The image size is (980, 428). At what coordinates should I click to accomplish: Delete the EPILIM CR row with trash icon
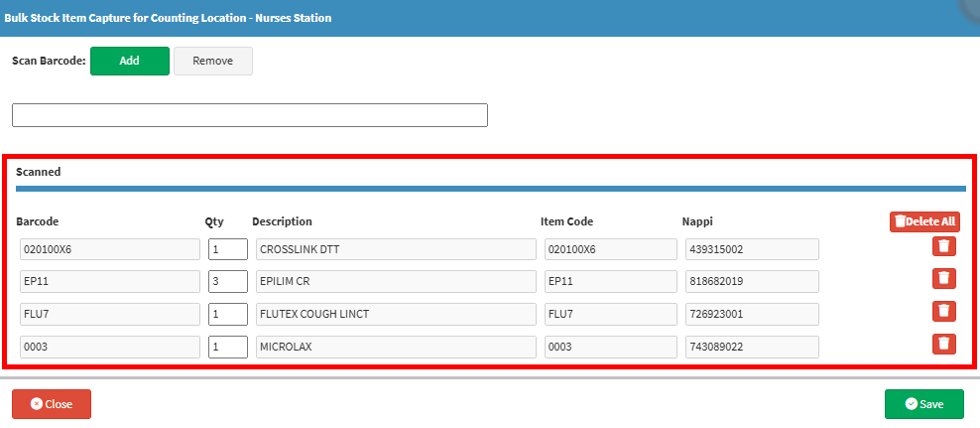943,278
